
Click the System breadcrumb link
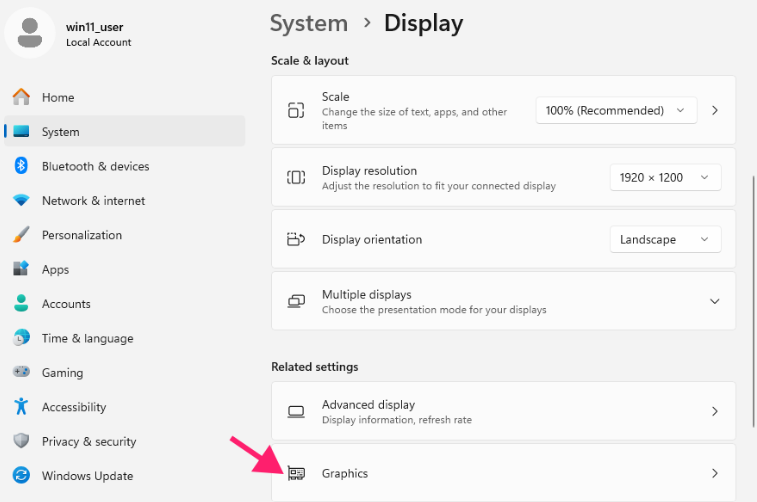(x=308, y=23)
